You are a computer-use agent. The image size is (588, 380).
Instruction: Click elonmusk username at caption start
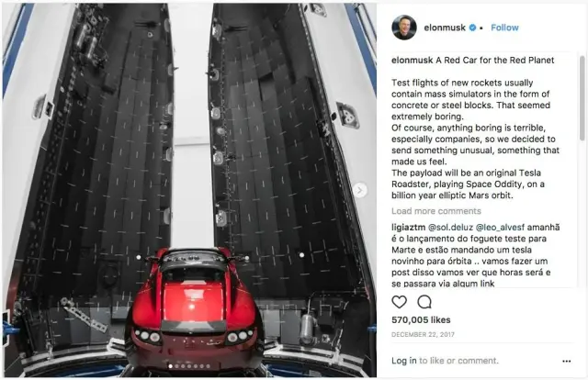(x=413, y=60)
